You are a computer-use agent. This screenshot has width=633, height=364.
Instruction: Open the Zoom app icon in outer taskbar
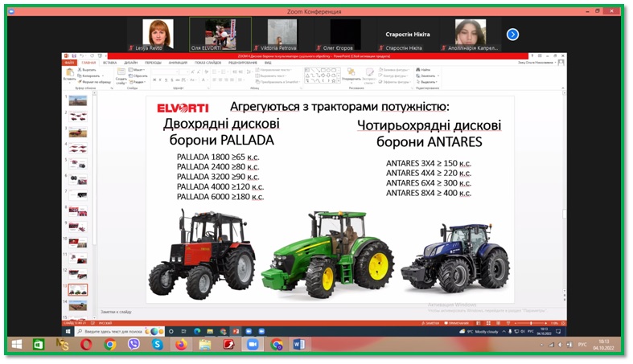[x=253, y=345]
